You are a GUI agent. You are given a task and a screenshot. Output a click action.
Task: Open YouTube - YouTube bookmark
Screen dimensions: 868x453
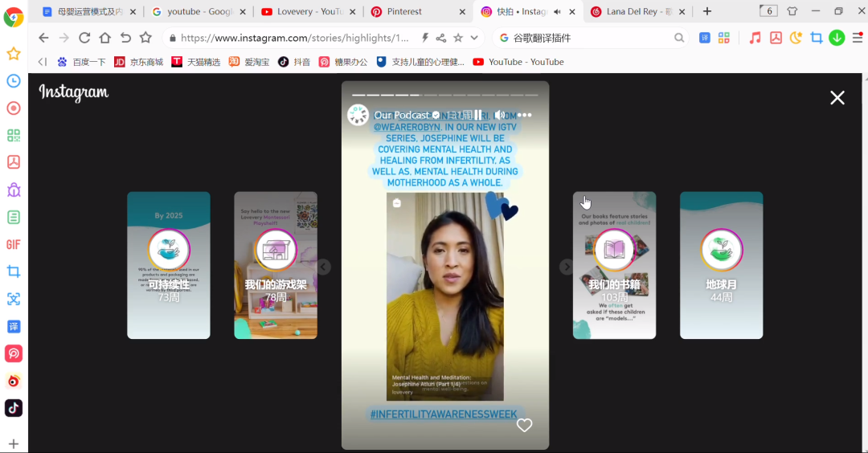click(518, 62)
